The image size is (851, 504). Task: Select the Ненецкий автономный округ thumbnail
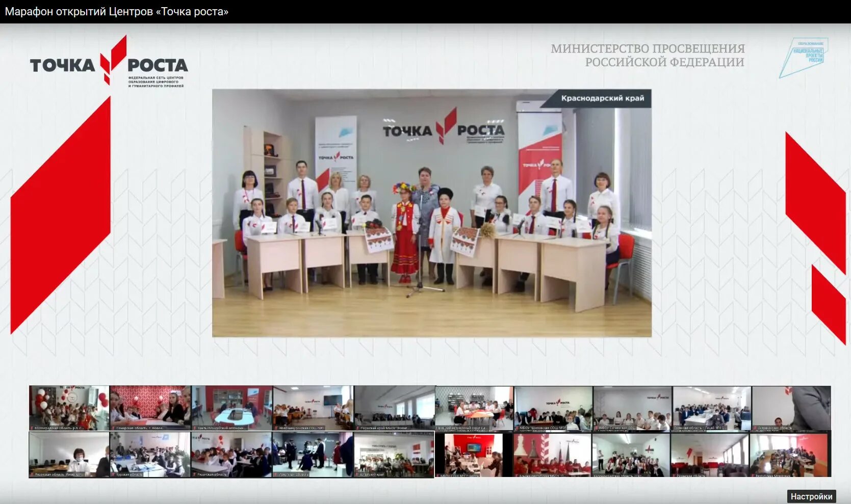pyautogui.click(x=474, y=409)
